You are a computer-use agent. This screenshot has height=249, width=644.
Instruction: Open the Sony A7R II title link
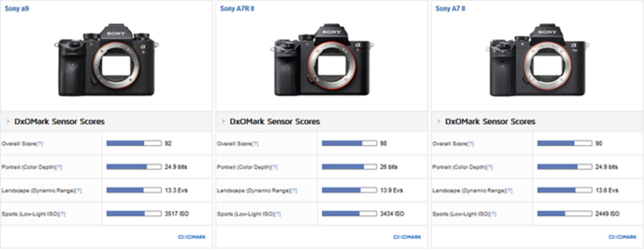pos(237,9)
